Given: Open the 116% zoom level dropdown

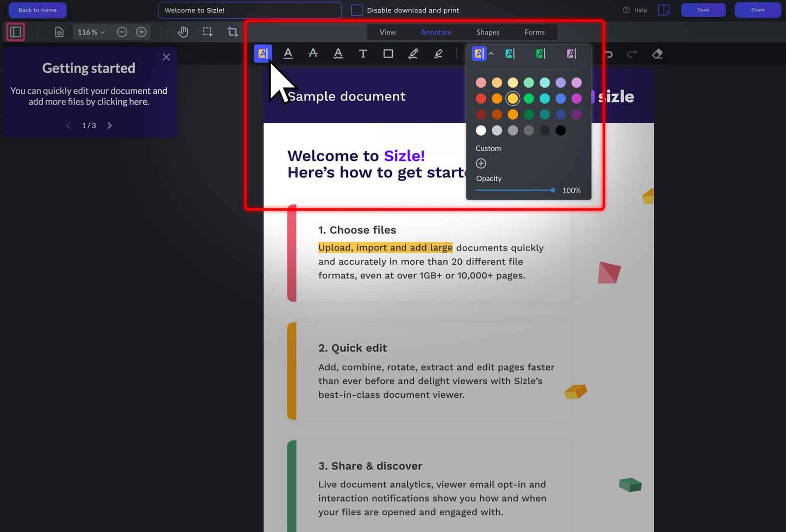Looking at the screenshot, I should pos(91,32).
